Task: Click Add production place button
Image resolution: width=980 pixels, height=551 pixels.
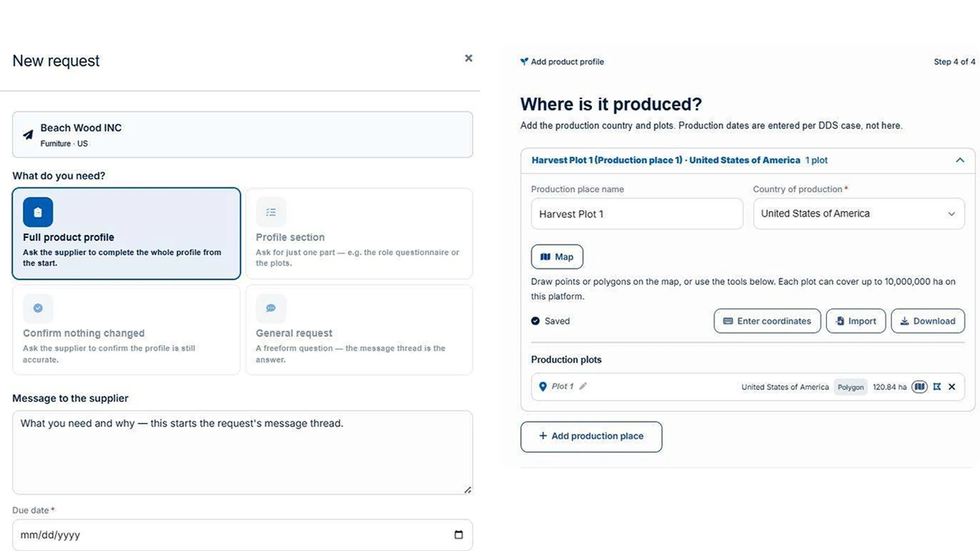Action: coord(591,436)
